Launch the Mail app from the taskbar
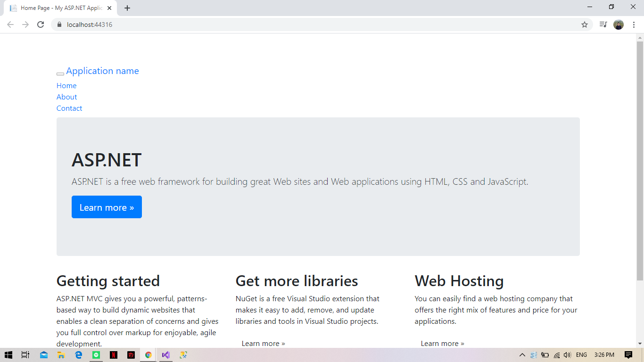Viewport: 644px width, 362px height. click(x=44, y=355)
